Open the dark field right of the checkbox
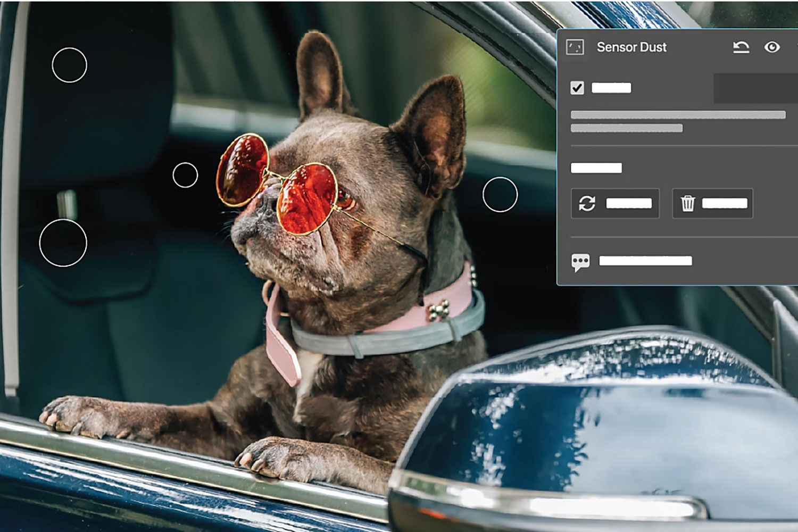 click(x=755, y=88)
